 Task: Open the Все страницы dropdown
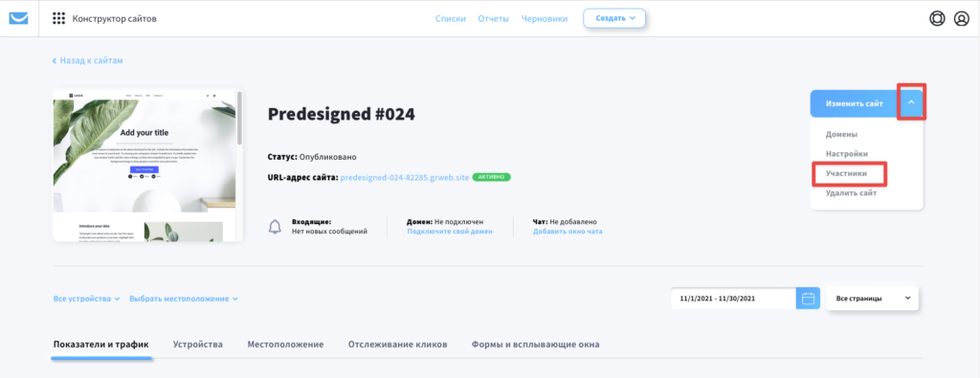[x=872, y=299]
